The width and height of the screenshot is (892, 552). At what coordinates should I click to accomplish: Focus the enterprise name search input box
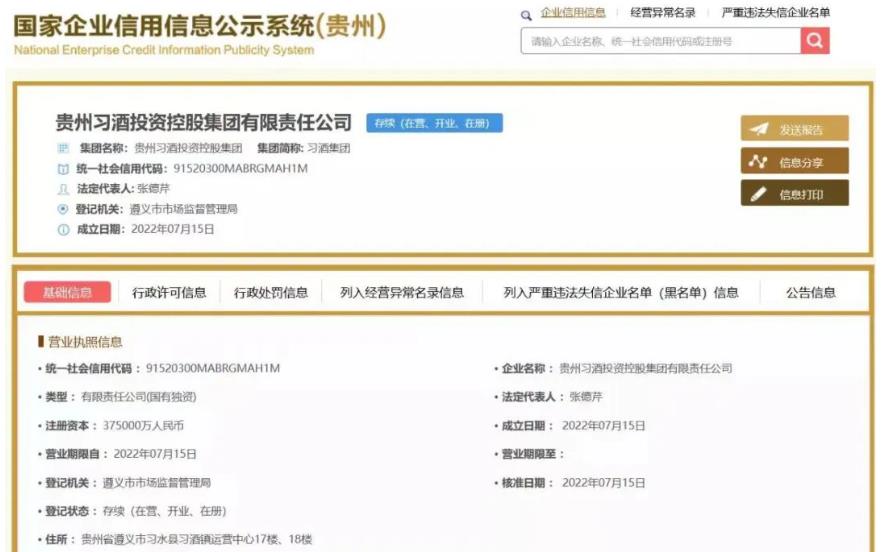(660, 41)
